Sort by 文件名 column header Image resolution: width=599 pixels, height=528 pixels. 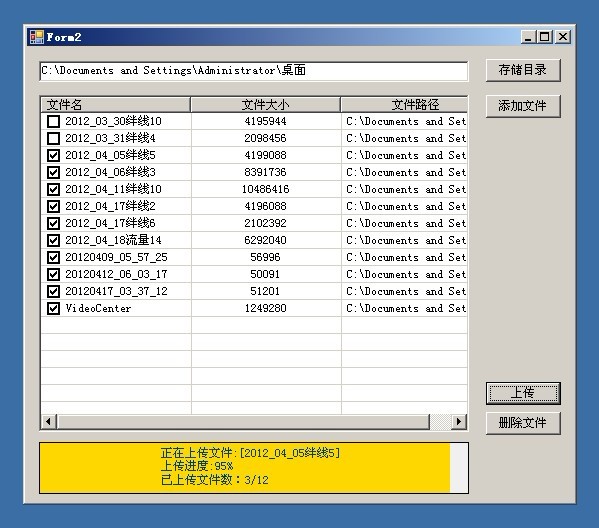(x=115, y=104)
